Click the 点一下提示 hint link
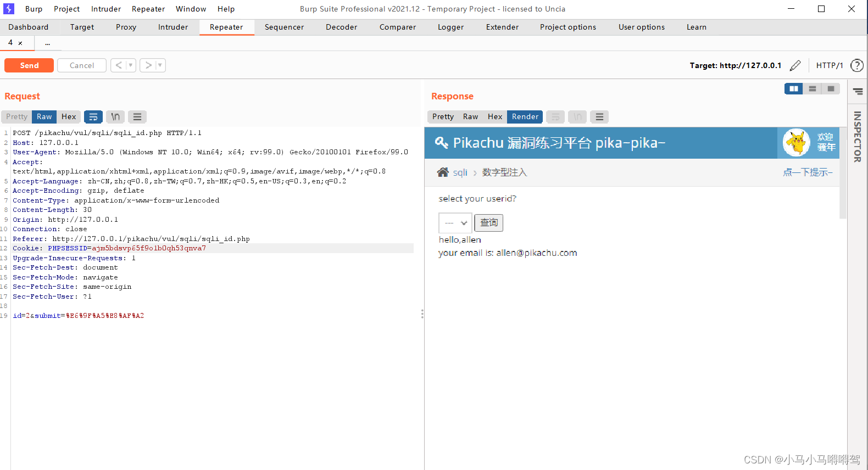This screenshot has width=868, height=470. coord(808,172)
